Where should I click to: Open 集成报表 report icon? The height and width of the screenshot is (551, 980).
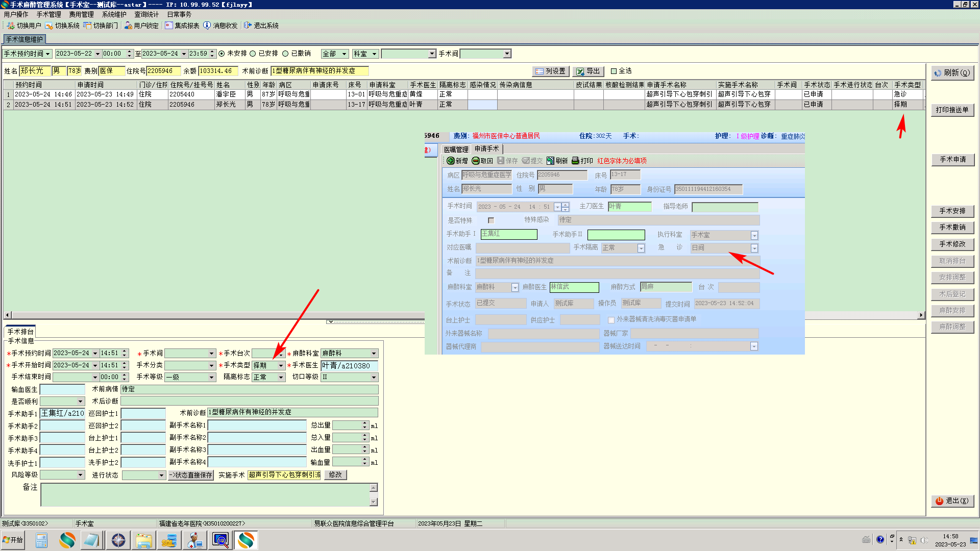[x=169, y=26]
